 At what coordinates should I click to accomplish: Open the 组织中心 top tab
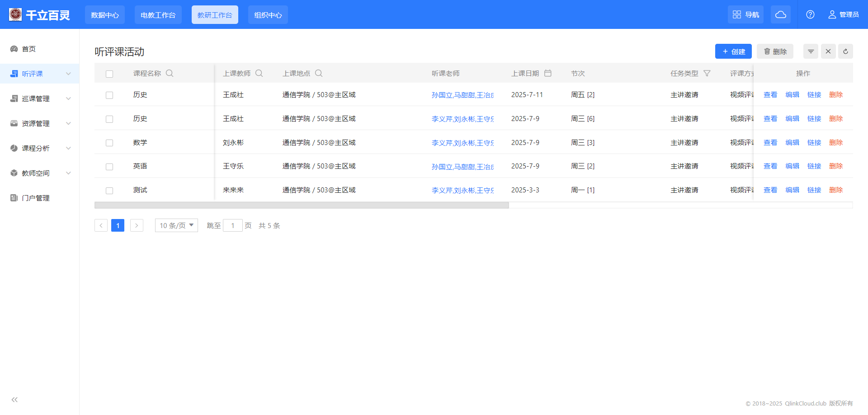pos(268,15)
